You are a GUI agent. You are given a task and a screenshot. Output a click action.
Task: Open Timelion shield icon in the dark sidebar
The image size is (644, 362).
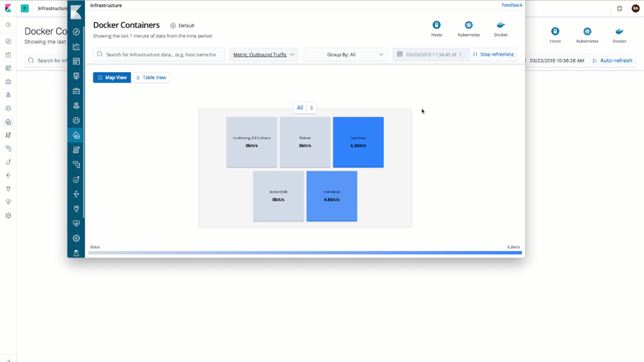coord(76,76)
